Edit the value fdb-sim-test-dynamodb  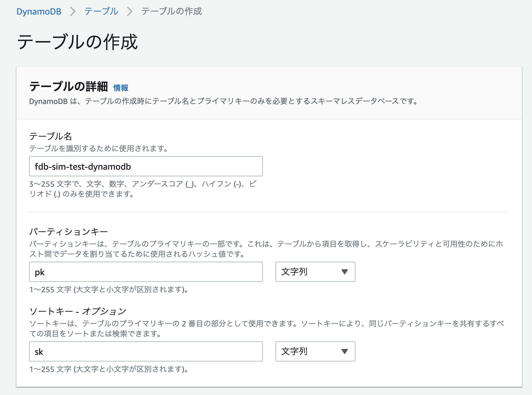pos(145,166)
